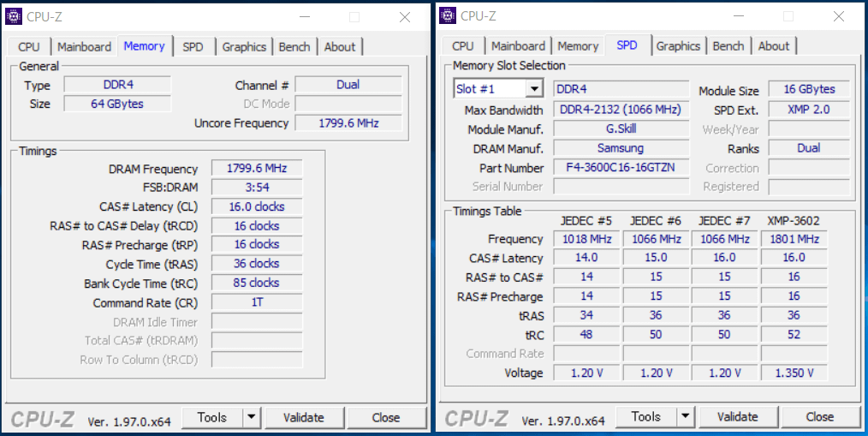This screenshot has width=868, height=436.
Task: Close the right CPU-Z window with X
Action: 839,17
